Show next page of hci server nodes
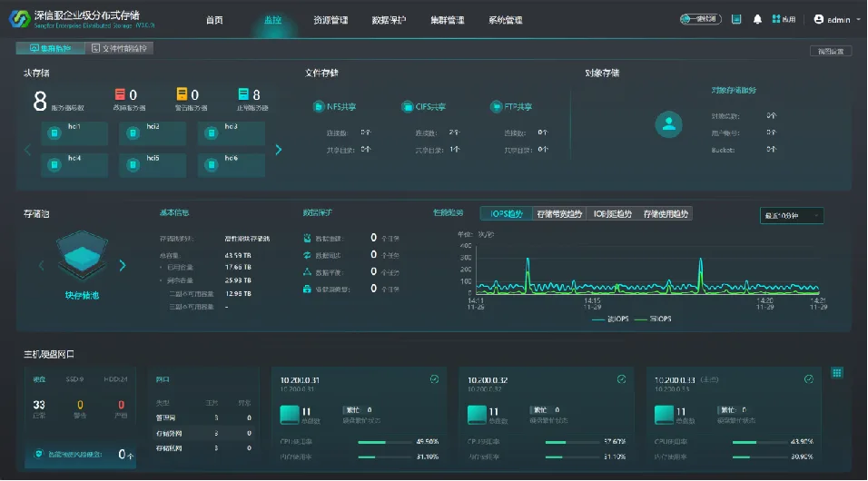868x481 pixels. [x=279, y=150]
